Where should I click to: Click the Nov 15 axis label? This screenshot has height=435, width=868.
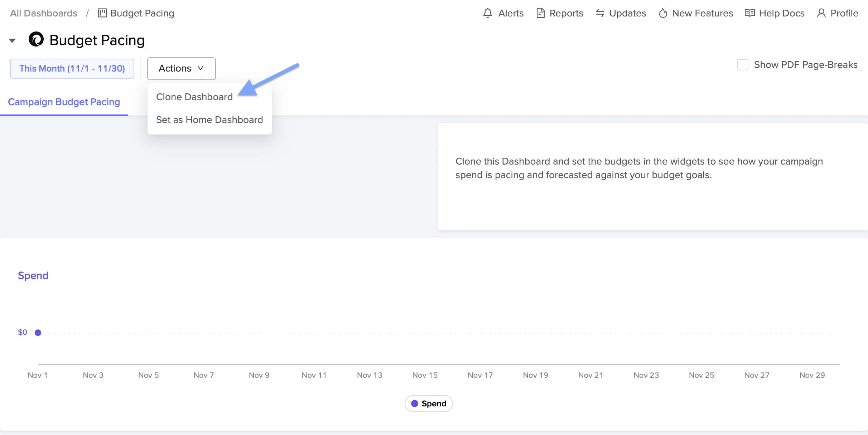point(425,375)
